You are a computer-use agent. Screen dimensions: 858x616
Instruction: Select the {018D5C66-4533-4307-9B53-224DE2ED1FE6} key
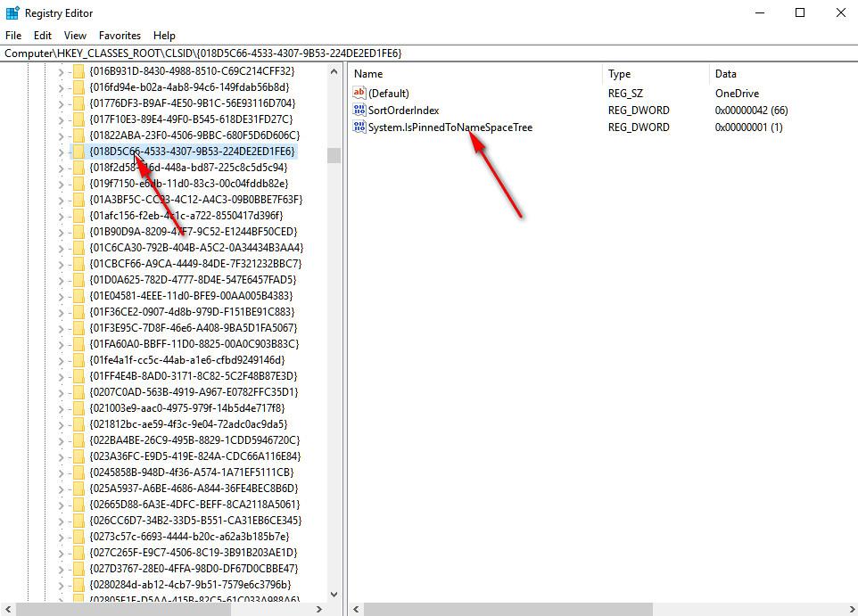192,151
